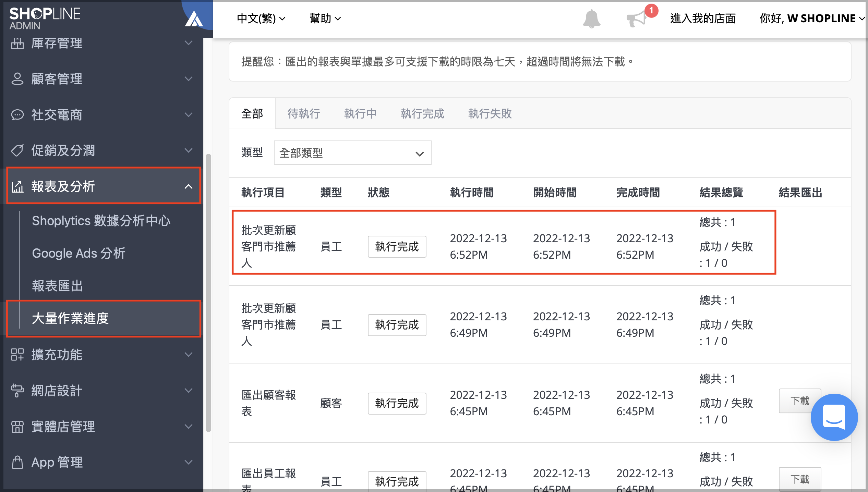Expand the App 管理 menu chevron
Viewport: 868px width, 492px height.
point(189,462)
